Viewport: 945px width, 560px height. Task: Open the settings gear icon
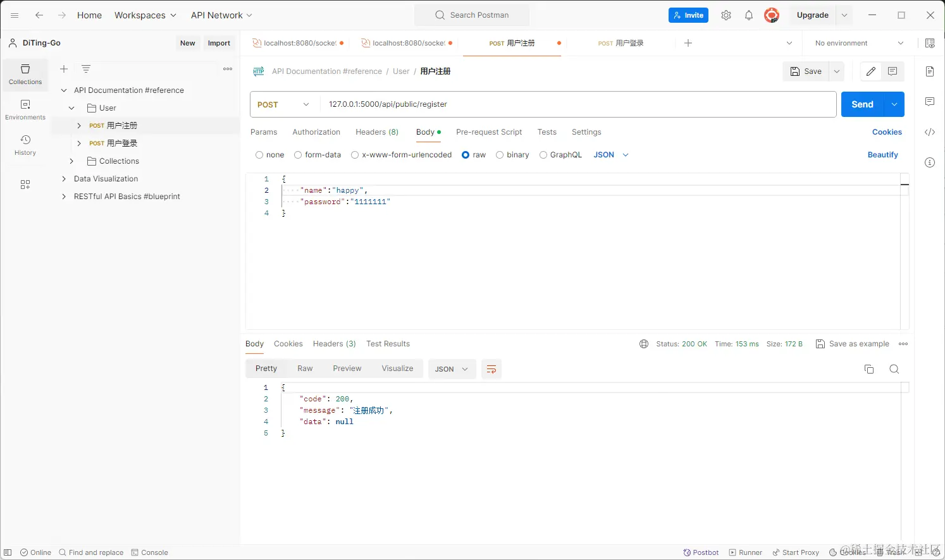[726, 15]
